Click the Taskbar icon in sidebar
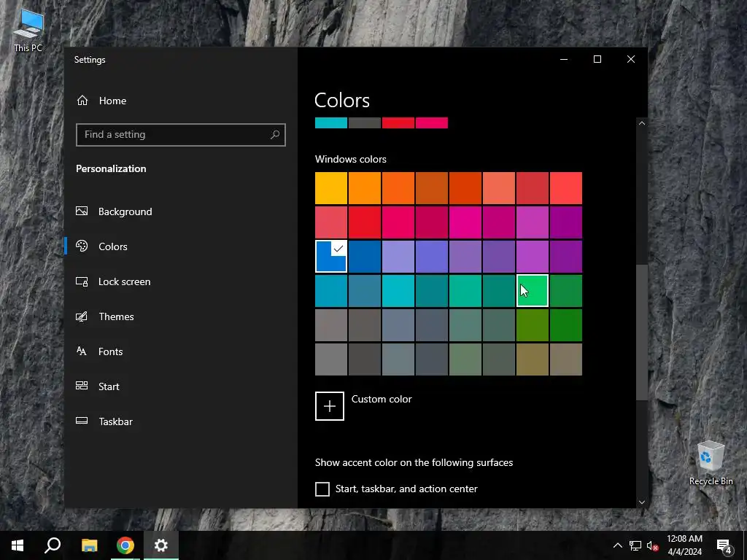This screenshot has width=747, height=560. tap(82, 421)
